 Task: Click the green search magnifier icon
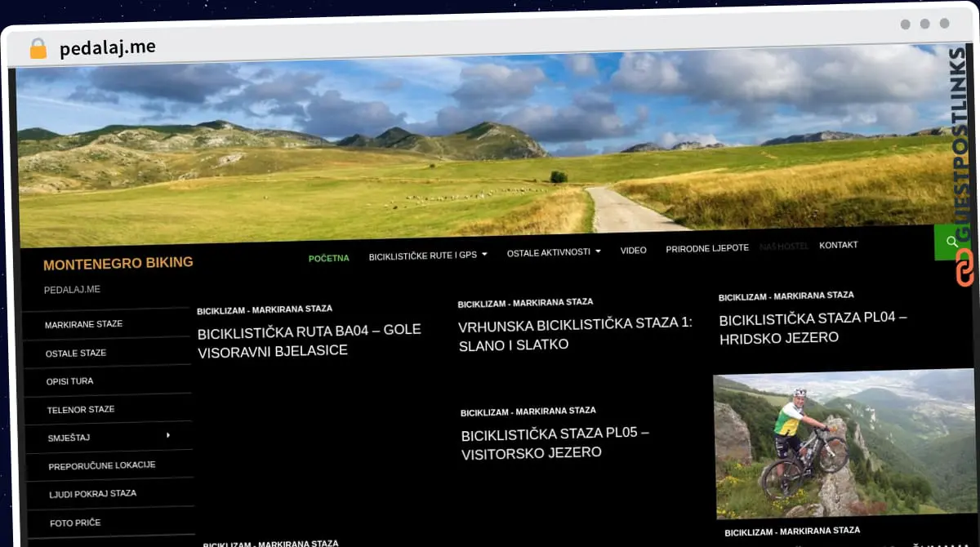click(x=951, y=242)
